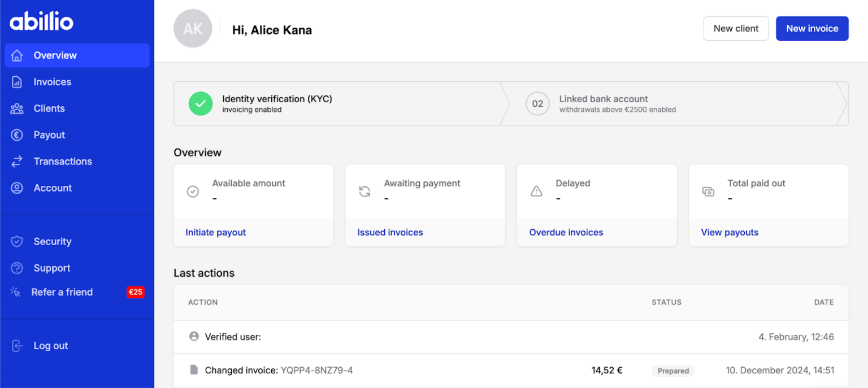This screenshot has width=868, height=388.
Task: Click the View payouts link
Action: coord(729,232)
